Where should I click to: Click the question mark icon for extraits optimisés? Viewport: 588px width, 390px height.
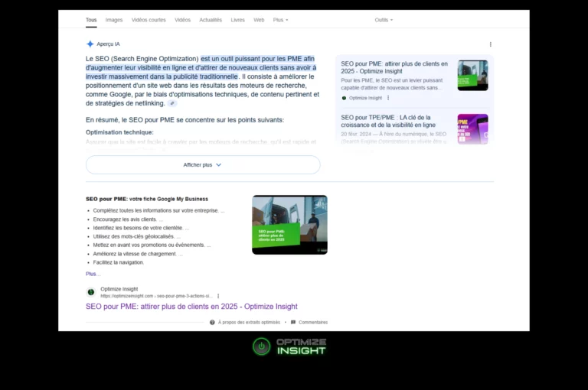[x=212, y=322]
